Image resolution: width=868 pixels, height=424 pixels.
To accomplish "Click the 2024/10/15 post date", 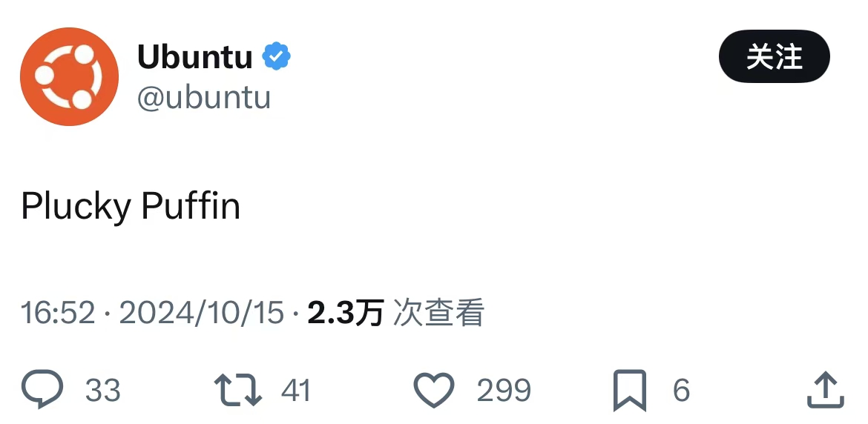I will point(202,313).
